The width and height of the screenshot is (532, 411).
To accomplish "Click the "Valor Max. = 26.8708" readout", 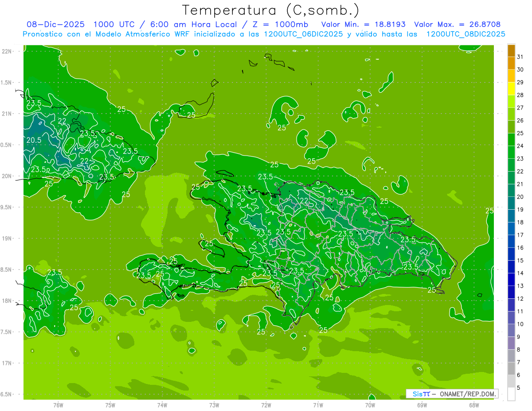I will pyautogui.click(x=458, y=24).
